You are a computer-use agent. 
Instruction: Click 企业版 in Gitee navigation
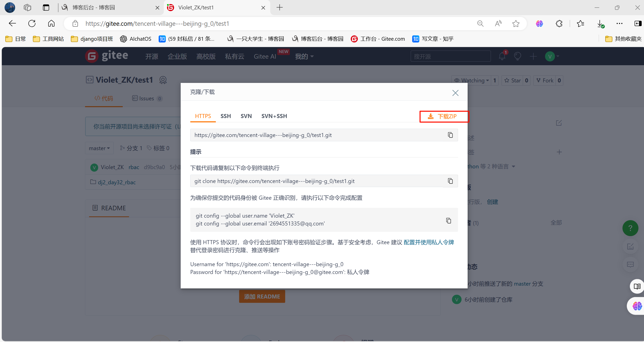[x=177, y=56]
